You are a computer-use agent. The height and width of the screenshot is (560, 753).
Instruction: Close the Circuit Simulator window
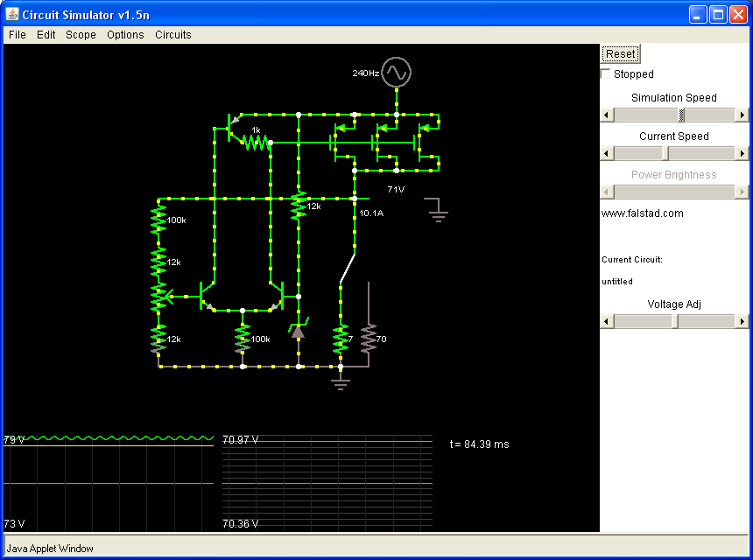pos(739,14)
